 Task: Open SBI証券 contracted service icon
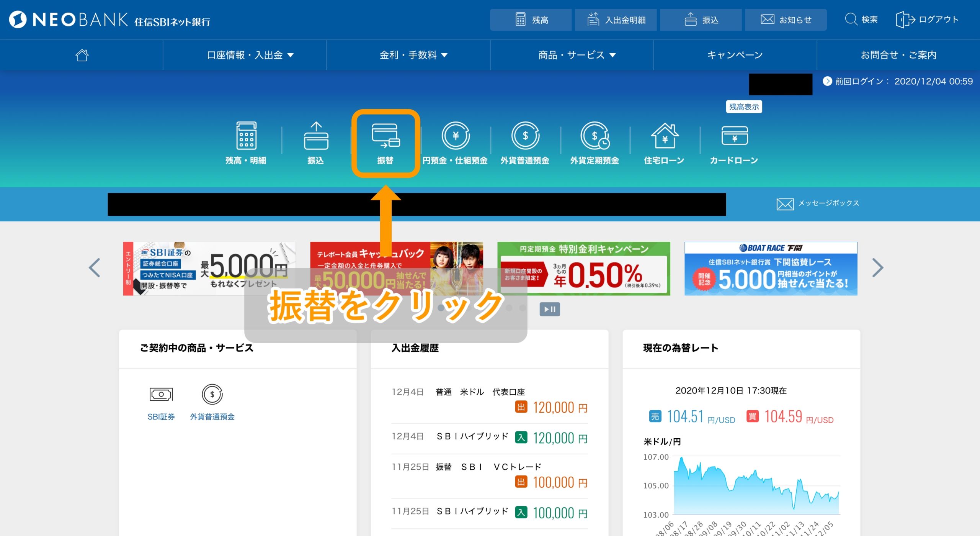coord(161,402)
